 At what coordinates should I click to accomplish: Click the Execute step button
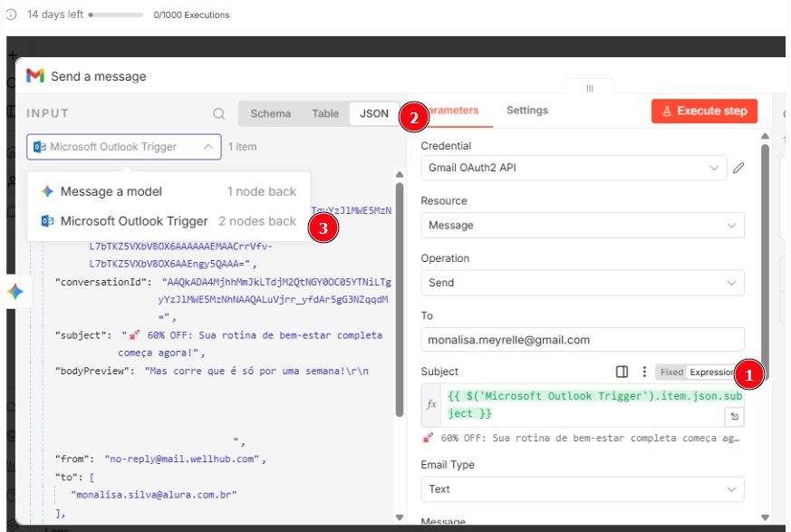tap(704, 111)
